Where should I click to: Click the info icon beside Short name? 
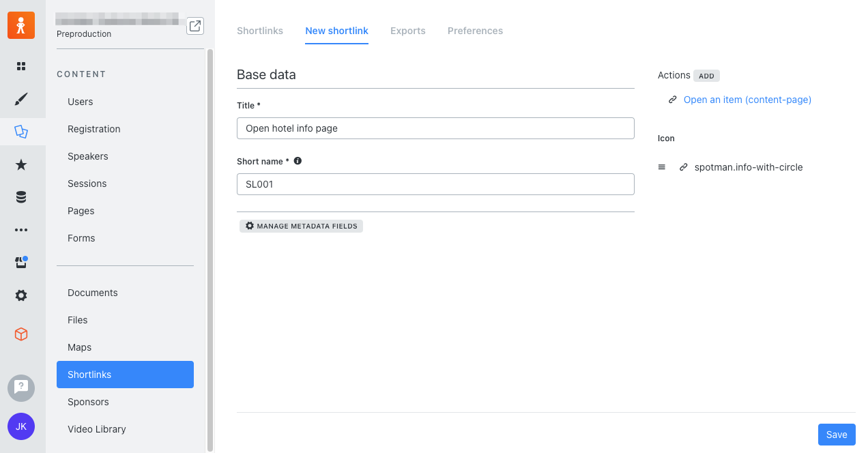[x=298, y=161]
